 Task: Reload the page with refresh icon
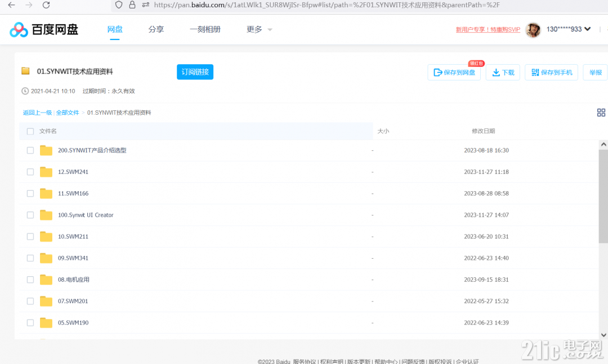(46, 5)
